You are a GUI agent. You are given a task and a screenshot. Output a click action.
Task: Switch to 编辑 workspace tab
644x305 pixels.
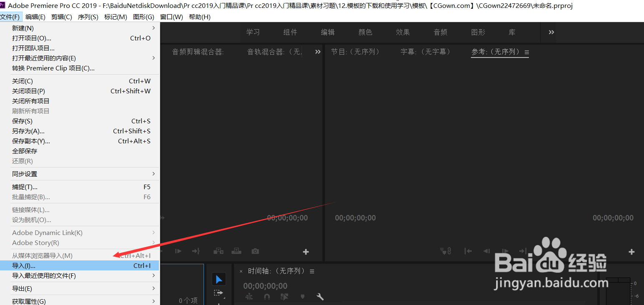pos(328,32)
